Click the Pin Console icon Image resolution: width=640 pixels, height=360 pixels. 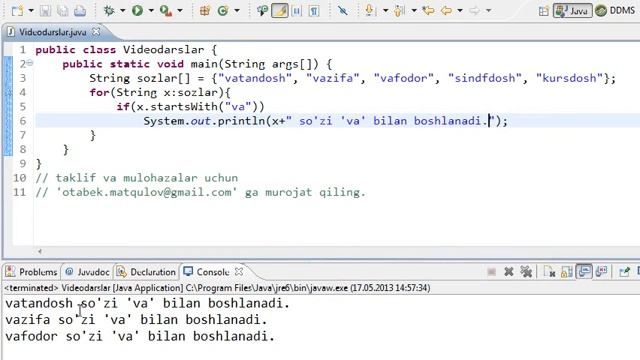pos(624,272)
